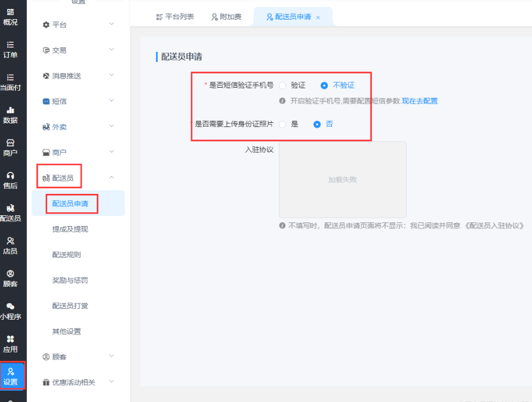Open the 售后 headset icon

click(11, 175)
